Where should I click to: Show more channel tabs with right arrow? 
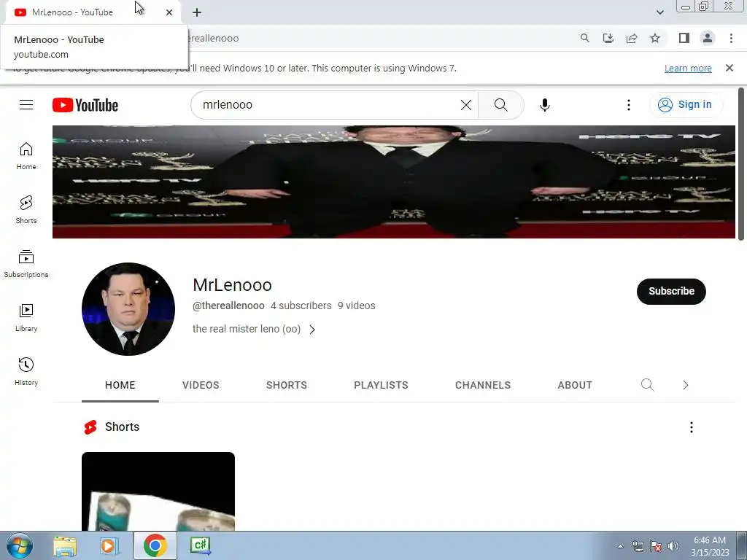[685, 385]
